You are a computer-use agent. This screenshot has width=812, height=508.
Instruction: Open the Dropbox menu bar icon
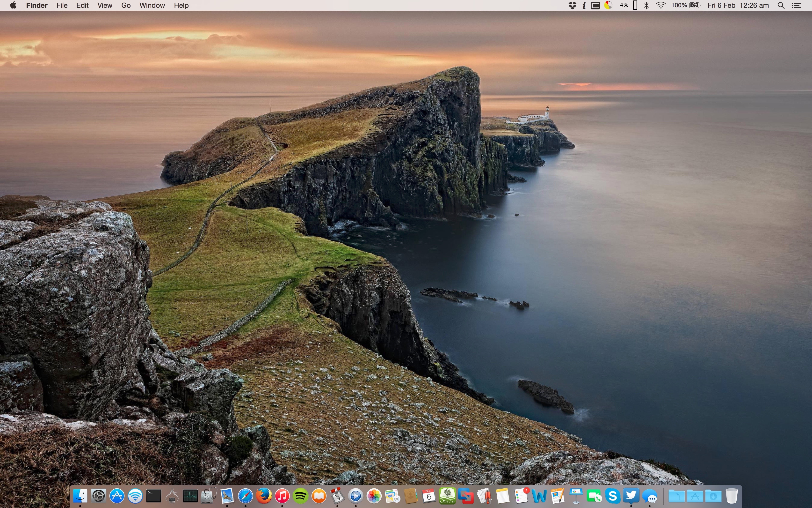click(573, 5)
